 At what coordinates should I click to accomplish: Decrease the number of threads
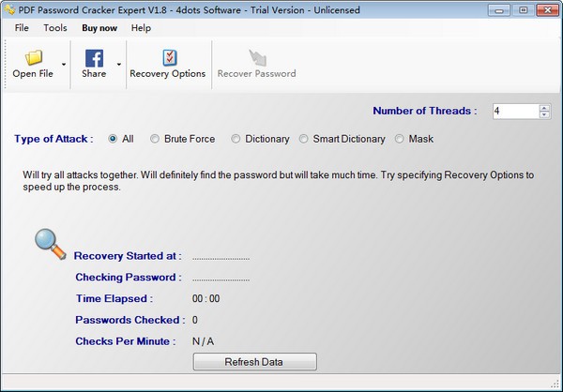544,114
